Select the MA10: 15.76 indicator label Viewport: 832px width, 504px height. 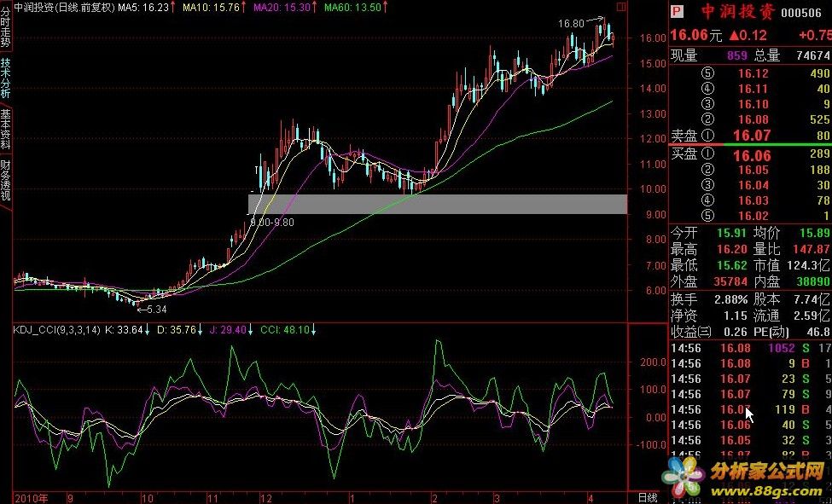214,8
